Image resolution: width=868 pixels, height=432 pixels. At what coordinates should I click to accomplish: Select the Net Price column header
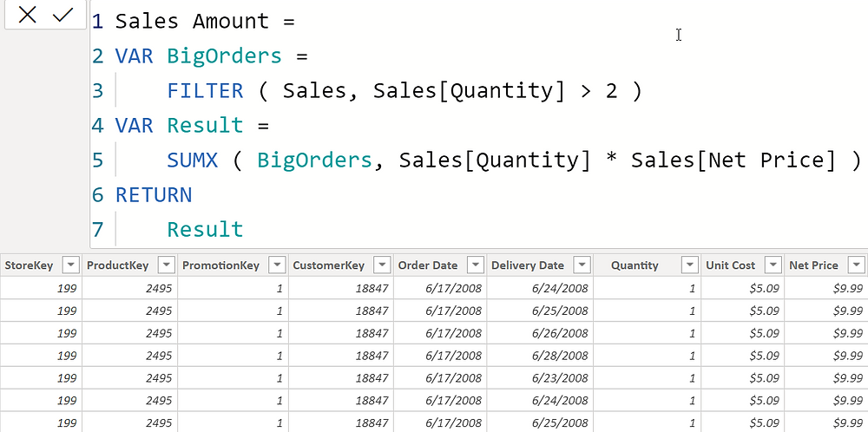[x=813, y=265]
